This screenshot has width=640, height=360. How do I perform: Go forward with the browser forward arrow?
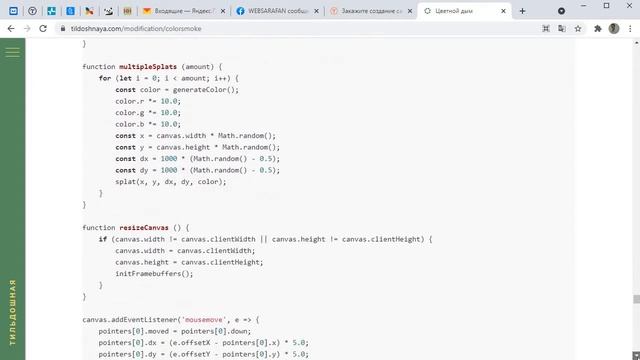27,29
